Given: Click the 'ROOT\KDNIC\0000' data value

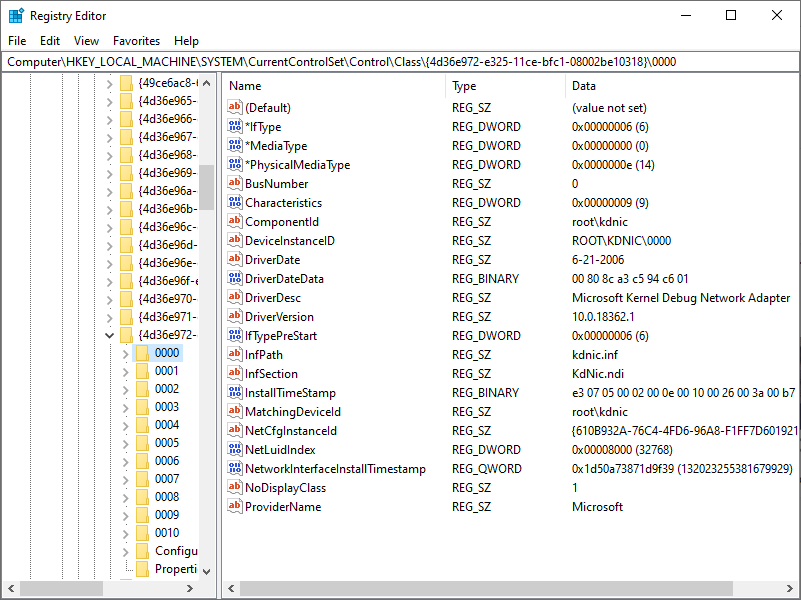Looking at the screenshot, I should click(621, 241).
